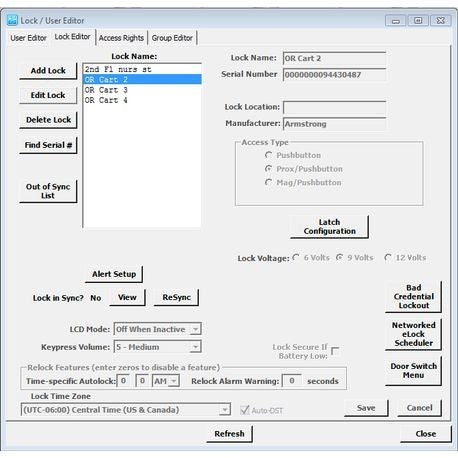The width and height of the screenshot is (458, 458).
Task: Click the Relock Alarm Warning seconds field
Action: [292, 381]
